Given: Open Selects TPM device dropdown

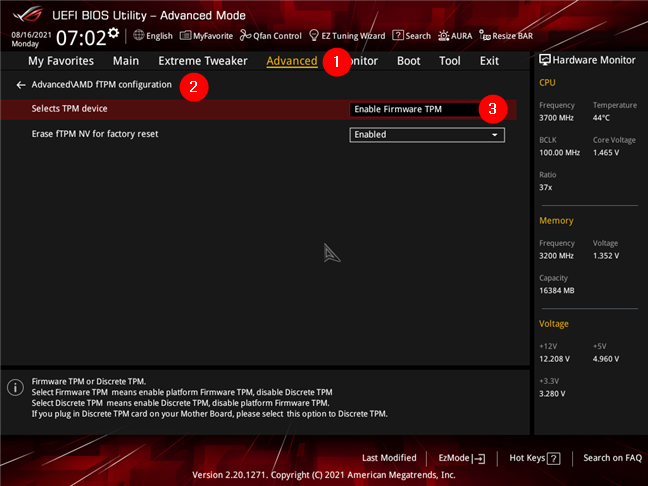Looking at the screenshot, I should coord(427,110).
